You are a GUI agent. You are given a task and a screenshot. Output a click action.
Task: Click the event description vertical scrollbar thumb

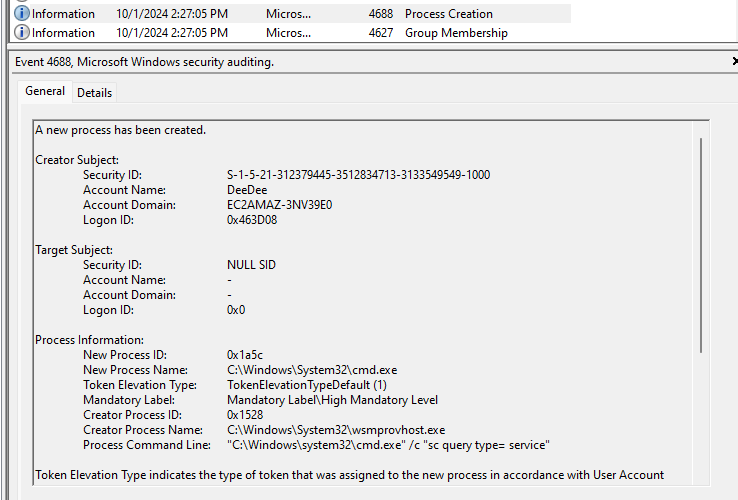(x=701, y=245)
